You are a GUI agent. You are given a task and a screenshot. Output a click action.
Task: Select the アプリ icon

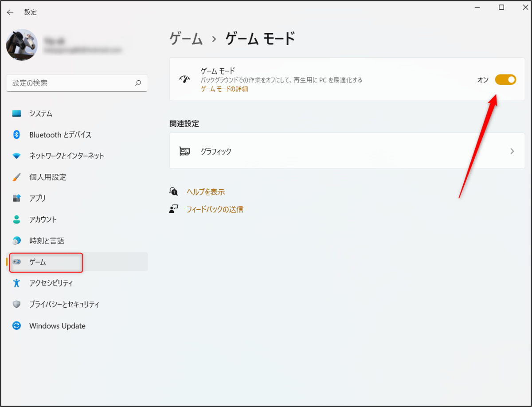(16, 198)
